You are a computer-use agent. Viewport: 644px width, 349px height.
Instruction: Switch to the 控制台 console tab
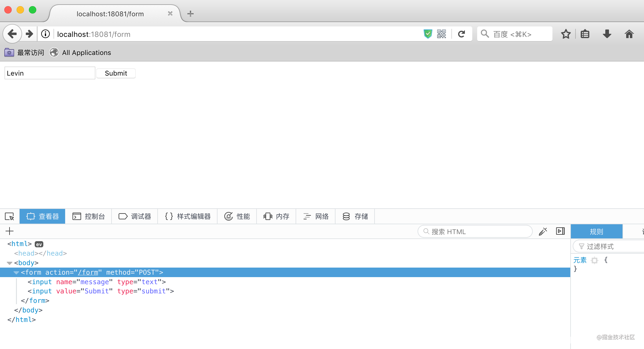[x=89, y=217]
